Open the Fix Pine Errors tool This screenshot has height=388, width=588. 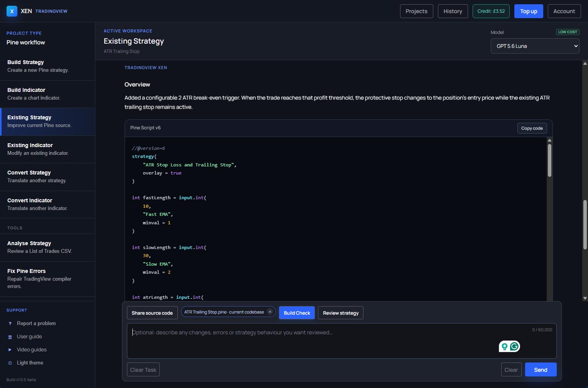click(x=47, y=279)
